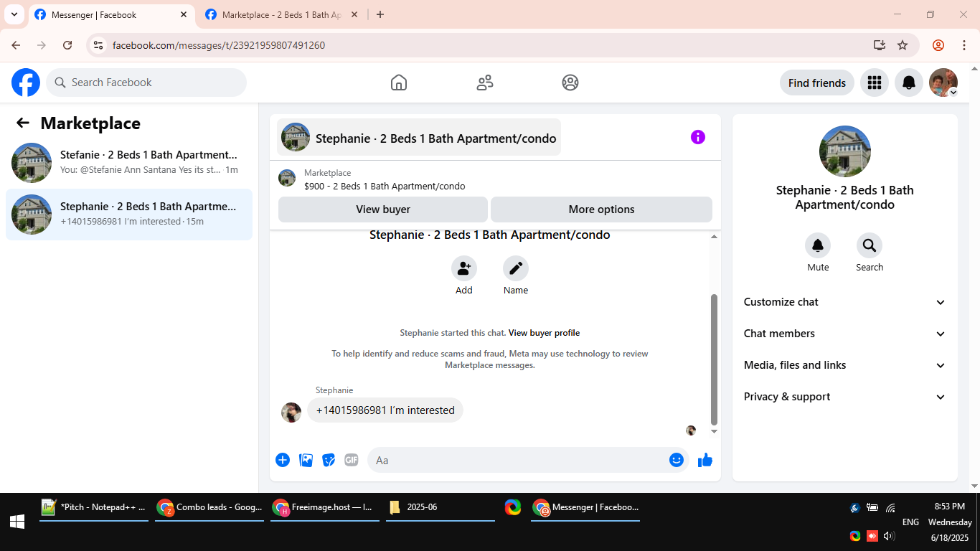
Task: Go to the Home feed icon
Action: coord(399,83)
